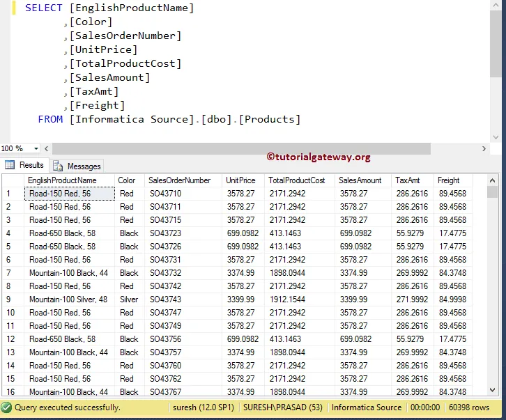Select the TotalProductCost column header
The height and width of the screenshot is (420, 506).
tap(300, 180)
